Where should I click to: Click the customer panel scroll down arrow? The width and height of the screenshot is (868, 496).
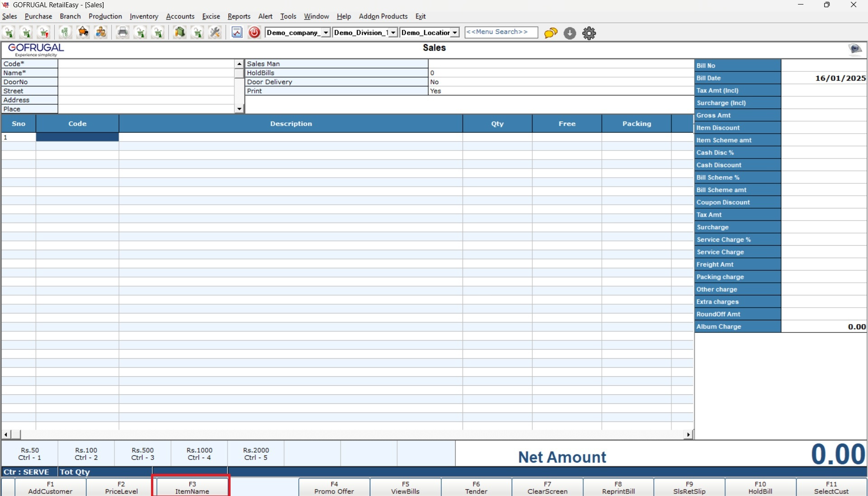[x=239, y=109]
